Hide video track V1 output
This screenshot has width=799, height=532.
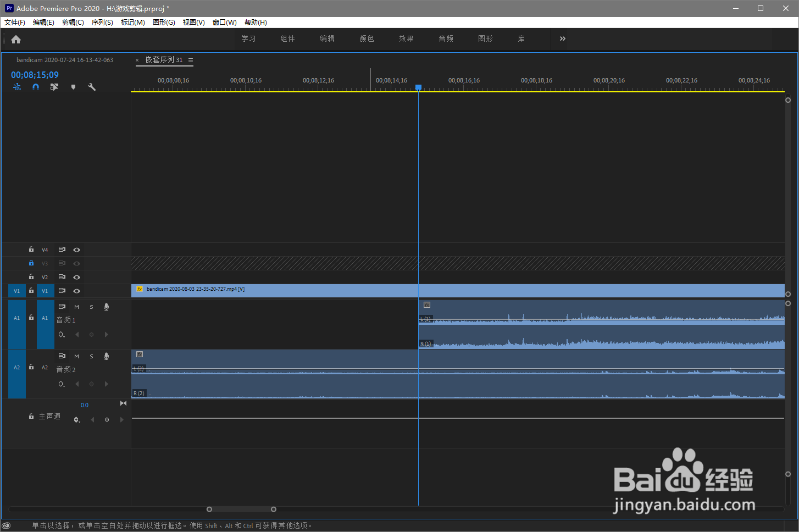(x=77, y=291)
